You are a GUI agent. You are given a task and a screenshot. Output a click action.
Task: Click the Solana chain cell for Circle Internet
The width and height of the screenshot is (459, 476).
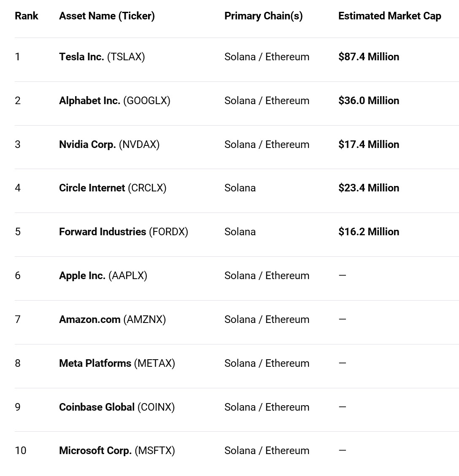[x=240, y=188]
